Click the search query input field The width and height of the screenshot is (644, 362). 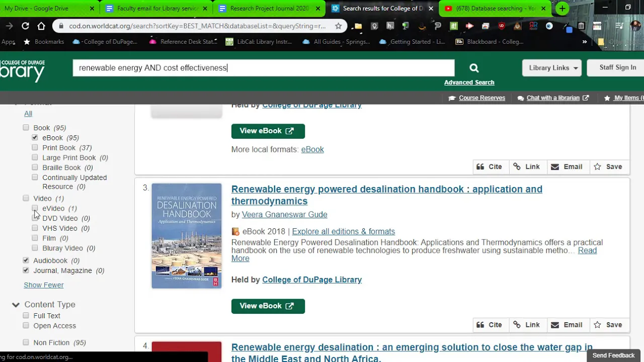click(264, 68)
